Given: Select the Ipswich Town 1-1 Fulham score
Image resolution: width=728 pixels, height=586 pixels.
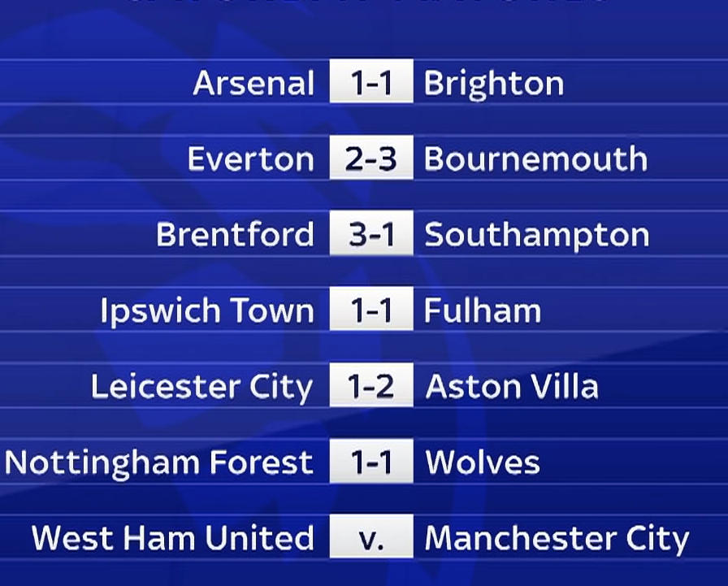Looking at the screenshot, I should [371, 308].
